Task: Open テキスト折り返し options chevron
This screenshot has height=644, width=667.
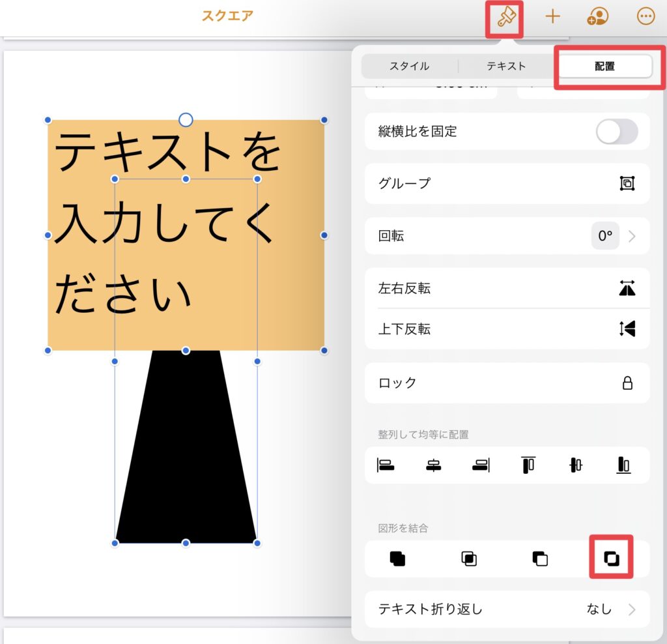Action: (x=632, y=609)
